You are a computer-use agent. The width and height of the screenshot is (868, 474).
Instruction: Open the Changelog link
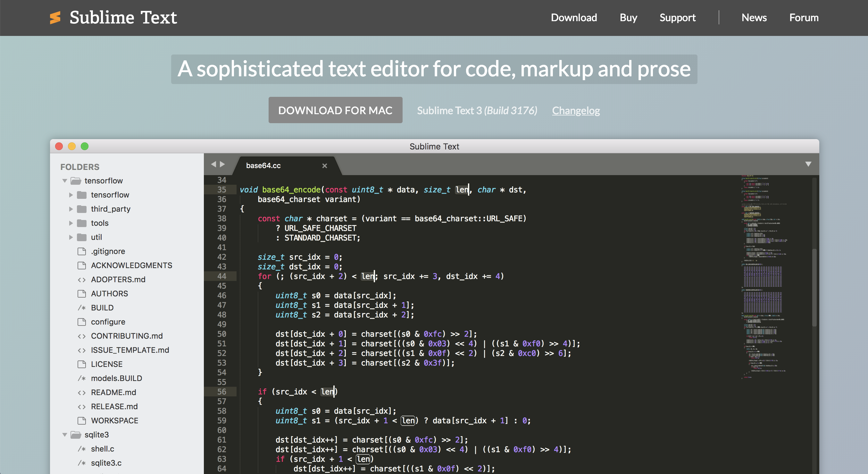pos(576,110)
